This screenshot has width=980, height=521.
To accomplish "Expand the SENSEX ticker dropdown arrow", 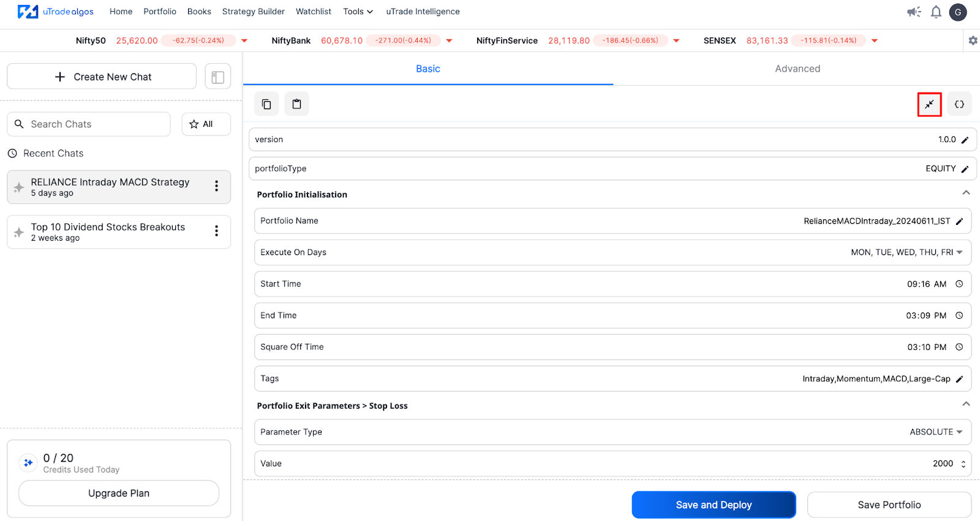I will [875, 40].
